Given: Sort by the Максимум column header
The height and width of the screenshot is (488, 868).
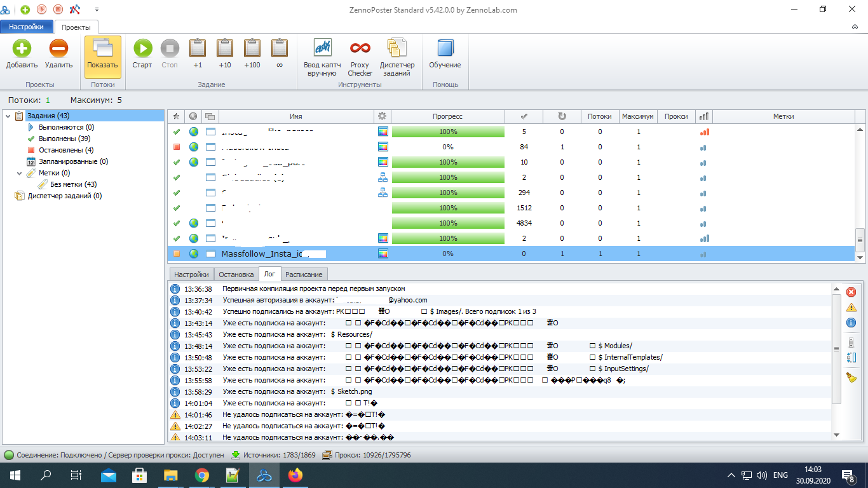Looking at the screenshot, I should (x=638, y=116).
